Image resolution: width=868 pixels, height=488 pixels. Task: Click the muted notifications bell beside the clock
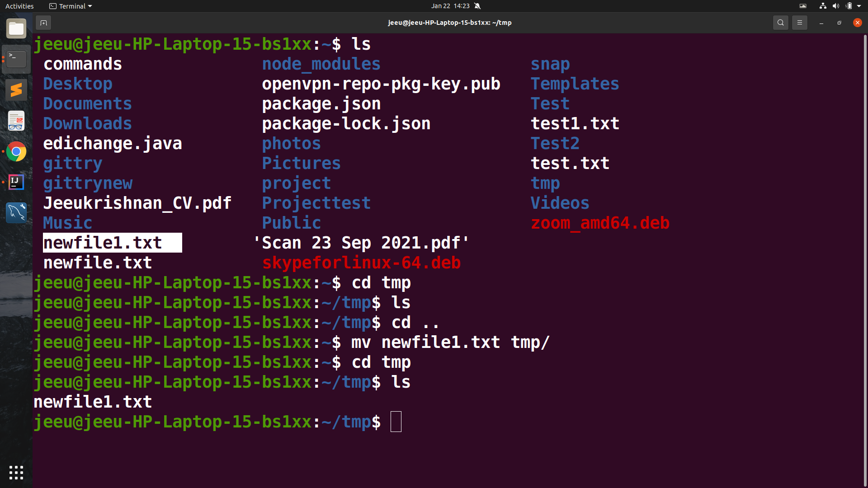pos(478,6)
